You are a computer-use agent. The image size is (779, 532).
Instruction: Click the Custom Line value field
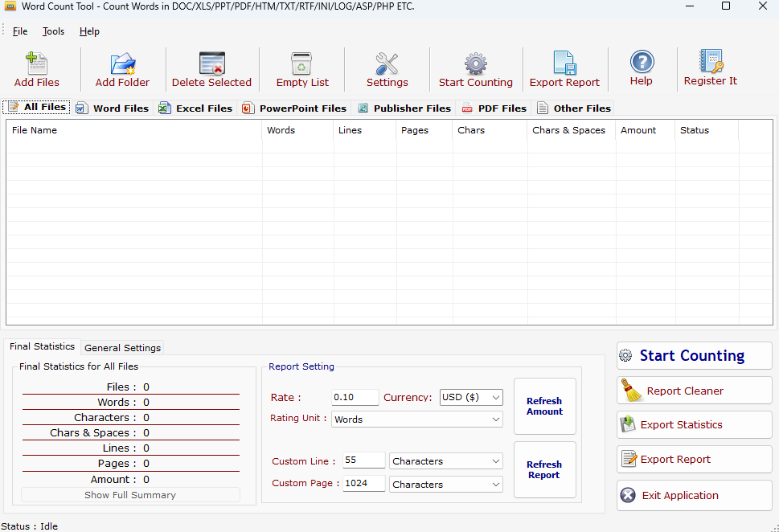pyautogui.click(x=363, y=460)
